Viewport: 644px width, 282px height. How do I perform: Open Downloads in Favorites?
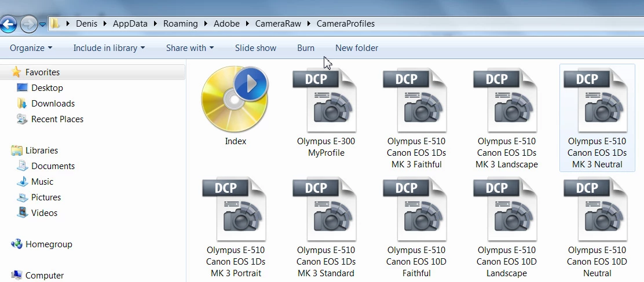pyautogui.click(x=53, y=104)
